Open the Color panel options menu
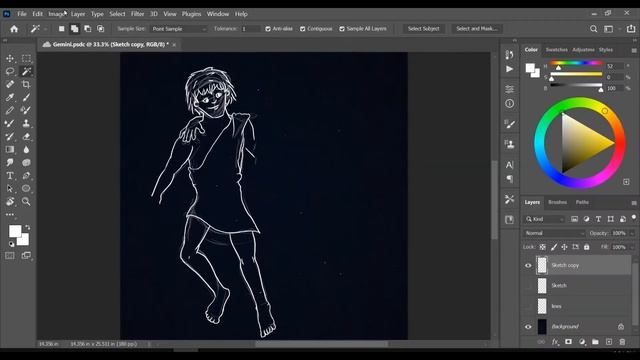This screenshot has width=640, height=360. coord(634,50)
